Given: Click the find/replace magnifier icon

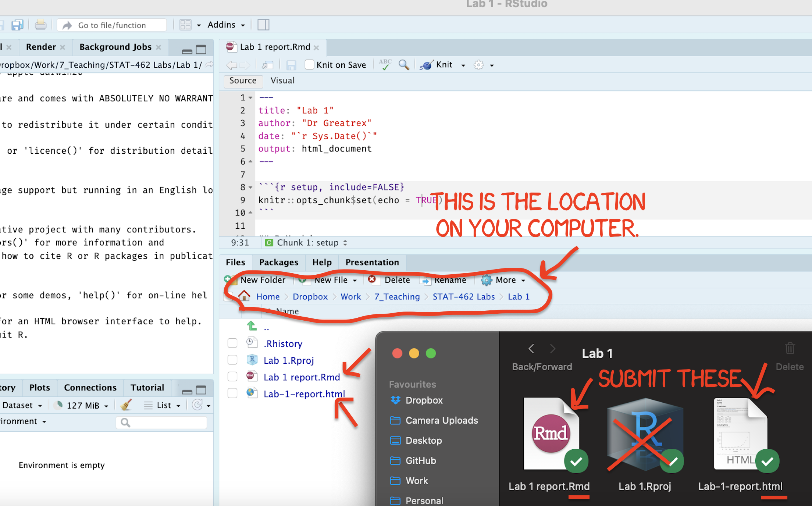Looking at the screenshot, I should point(403,65).
